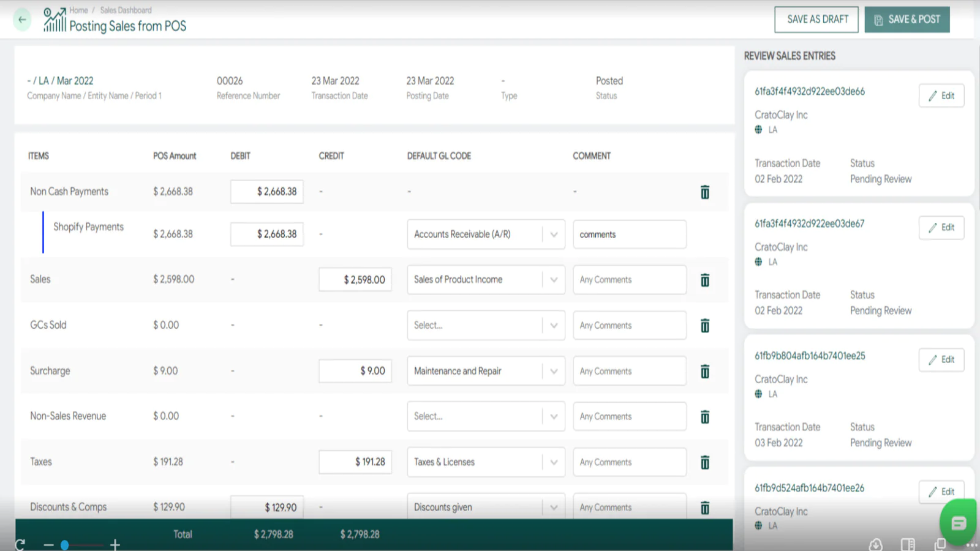Delete the Surcharge row
Screen dimensions: 980x551
click(705, 372)
